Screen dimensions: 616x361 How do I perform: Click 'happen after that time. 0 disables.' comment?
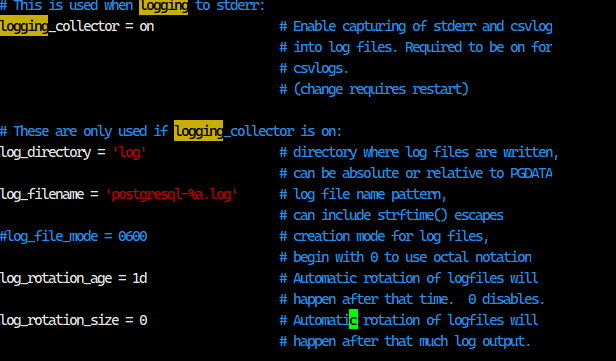click(419, 299)
